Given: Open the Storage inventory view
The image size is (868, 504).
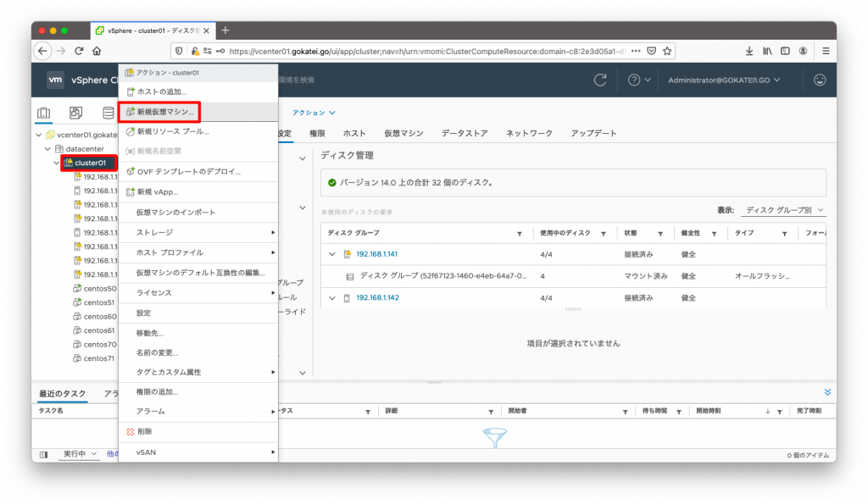Looking at the screenshot, I should (108, 112).
